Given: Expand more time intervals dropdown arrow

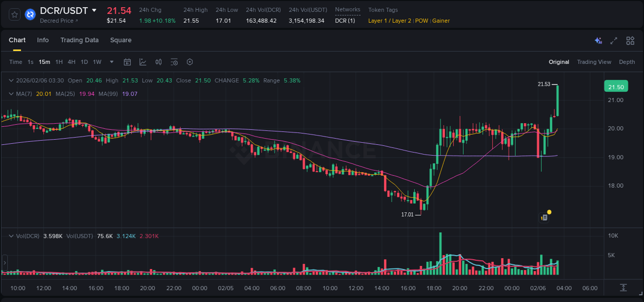Looking at the screenshot, I should point(112,62).
